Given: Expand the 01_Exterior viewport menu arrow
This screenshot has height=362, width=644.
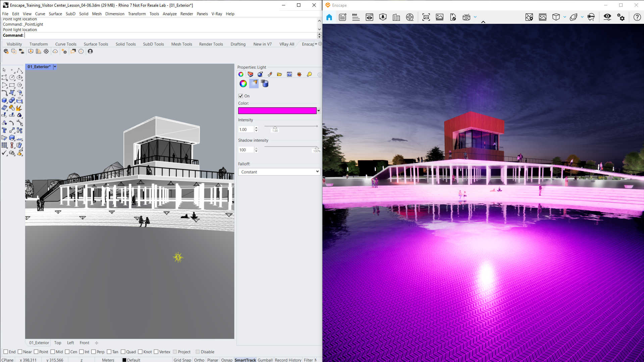Looking at the screenshot, I should pos(55,67).
